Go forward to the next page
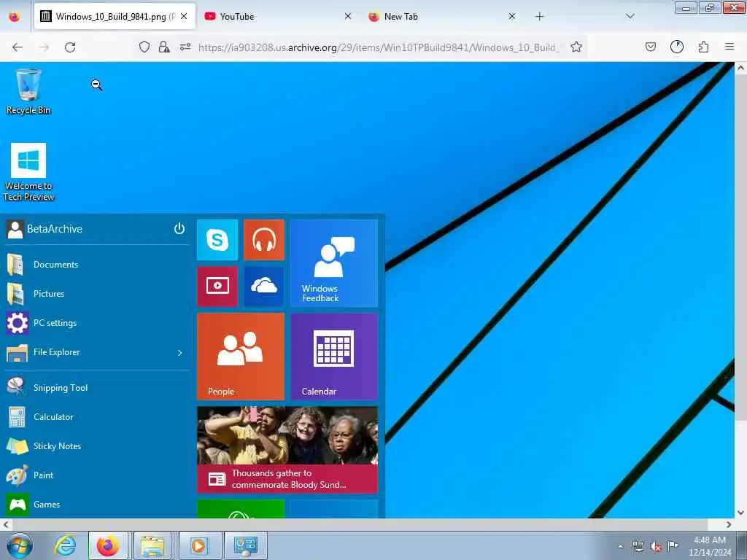This screenshot has width=747, height=560. [44, 47]
